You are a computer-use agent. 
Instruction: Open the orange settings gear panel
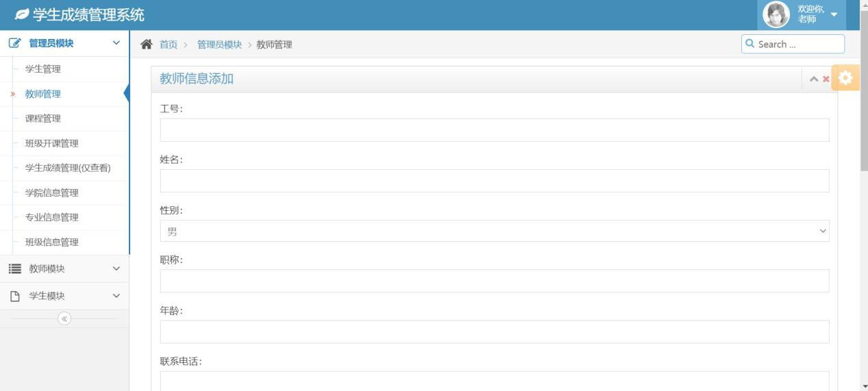845,78
